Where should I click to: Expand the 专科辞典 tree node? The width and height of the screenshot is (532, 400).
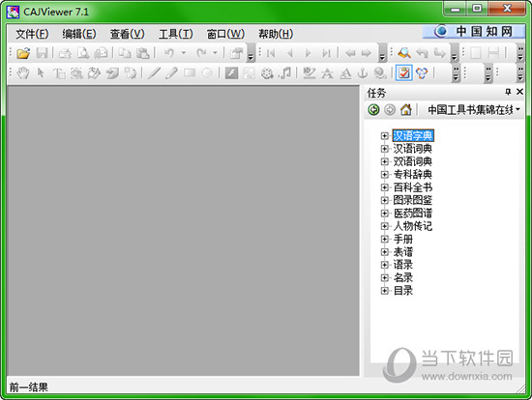(x=384, y=175)
